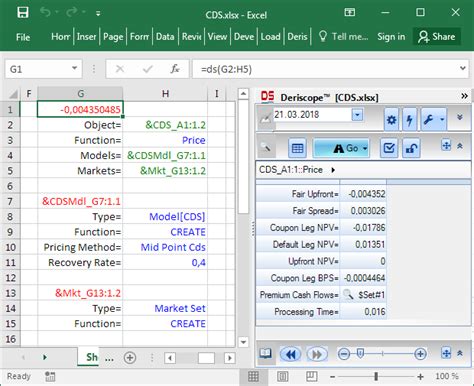Select the cell with Mid Point Cds
474x386 pixels.
coord(165,247)
